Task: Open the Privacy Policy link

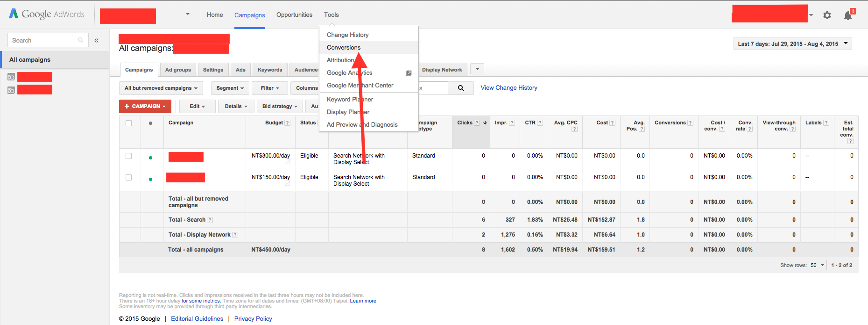Action: point(253,319)
